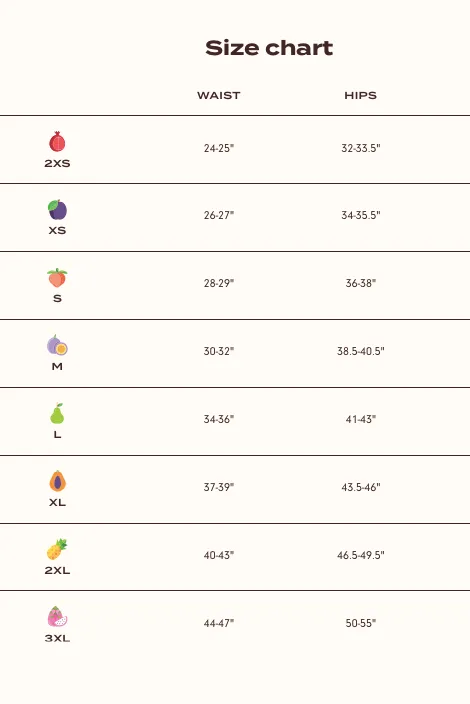Select the pineapple icon for 2XL
Viewport: 470px width, 704px height.
click(57, 549)
